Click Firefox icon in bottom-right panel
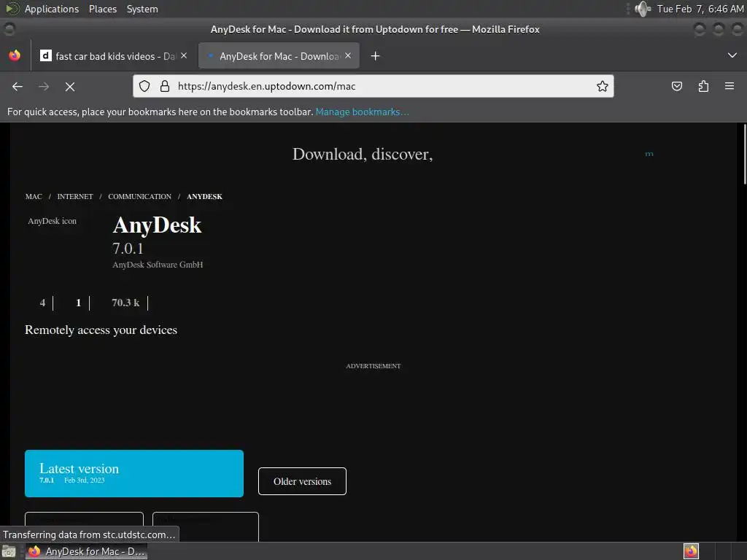The width and height of the screenshot is (747, 560). pos(691,551)
